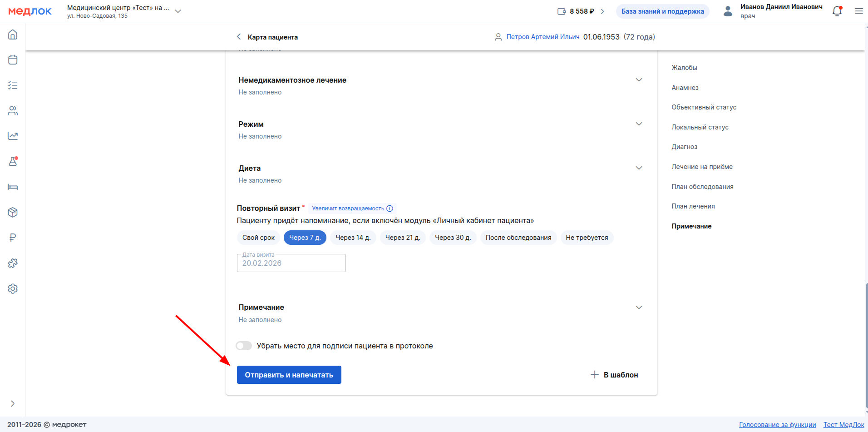Open the medical center selector dropdown
Viewport: 868px width, 432px height.
178,11
